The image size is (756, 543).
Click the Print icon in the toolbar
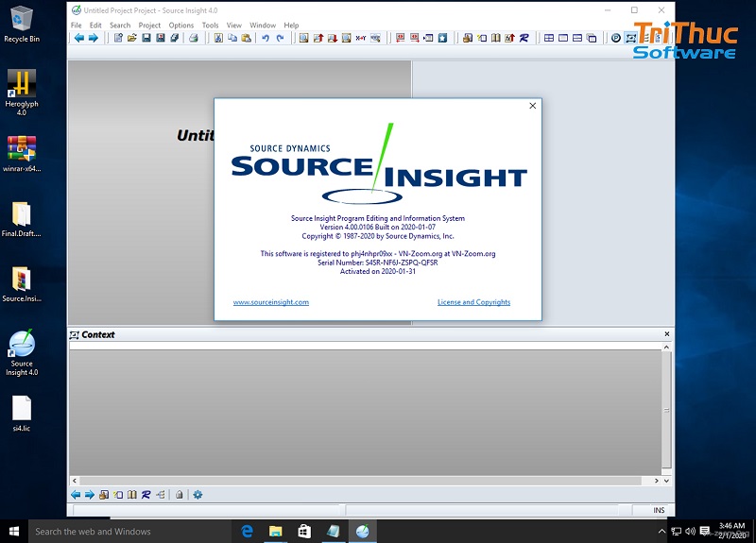(193, 38)
